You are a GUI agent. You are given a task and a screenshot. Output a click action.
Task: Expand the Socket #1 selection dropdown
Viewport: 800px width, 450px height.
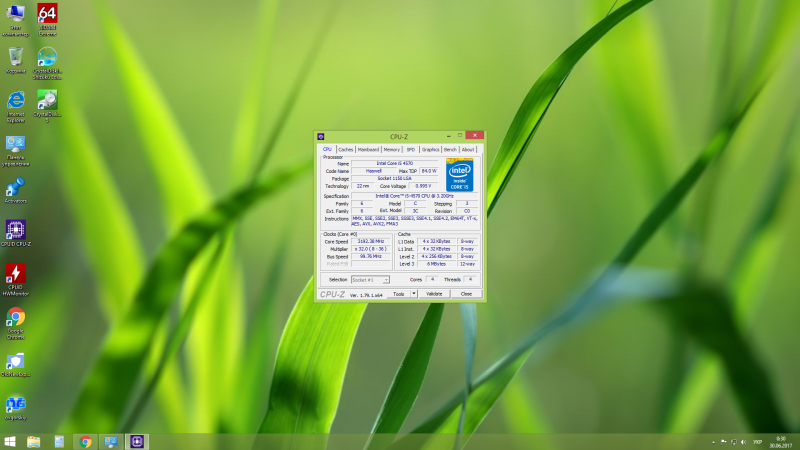[x=386, y=280]
